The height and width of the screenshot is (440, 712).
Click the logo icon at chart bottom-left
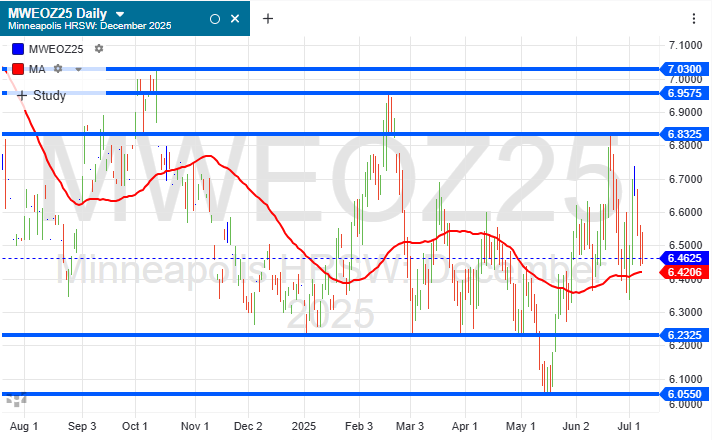point(16,399)
